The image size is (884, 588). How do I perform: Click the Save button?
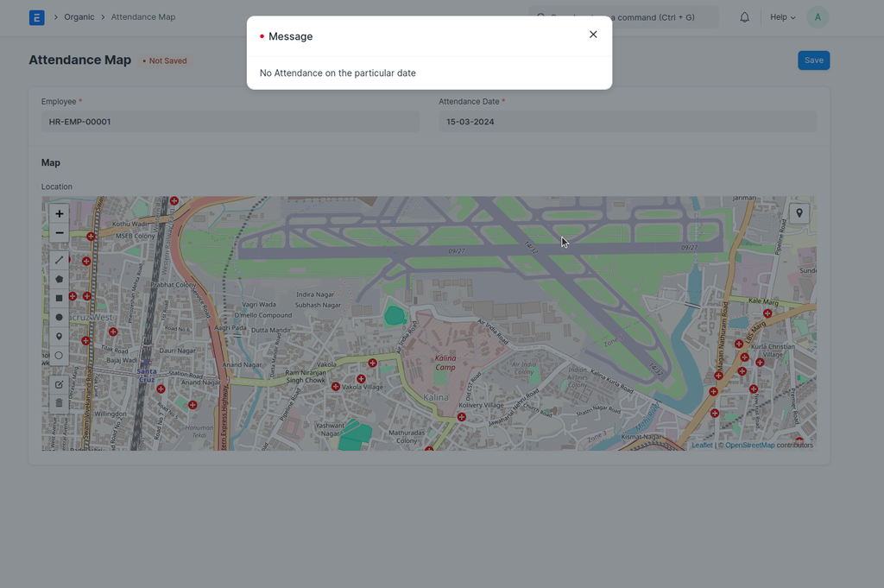pos(813,60)
